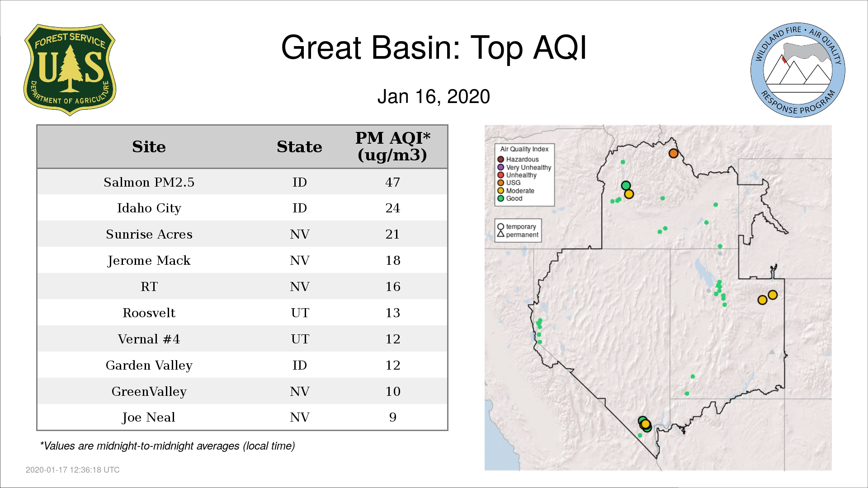Click the 'Site' column header
868x488 pixels.
click(x=149, y=147)
